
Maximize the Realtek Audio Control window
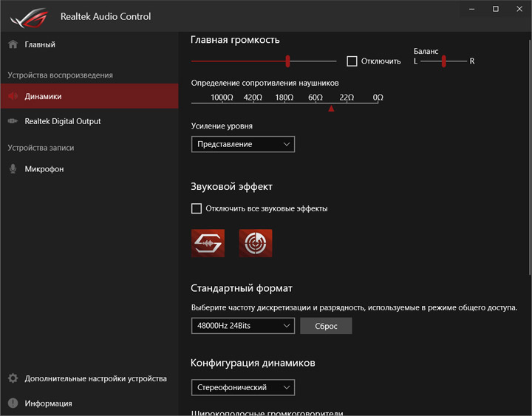click(x=496, y=9)
